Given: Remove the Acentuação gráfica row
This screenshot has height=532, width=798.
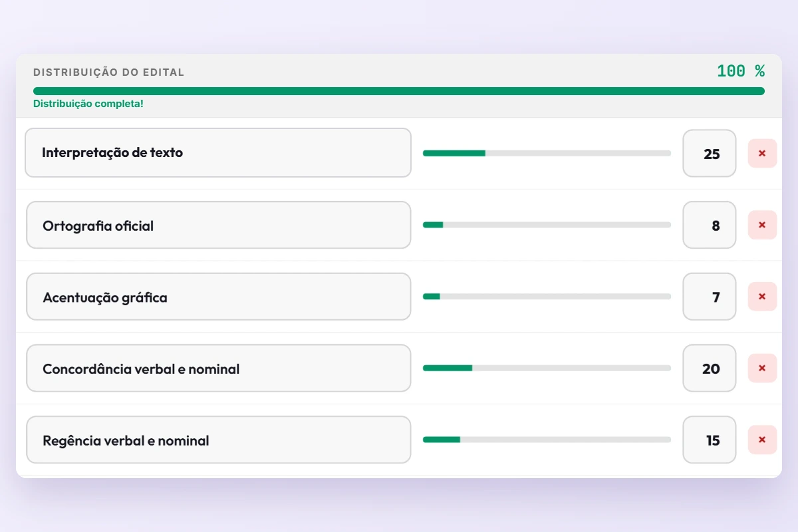Looking at the screenshot, I should pyautogui.click(x=762, y=297).
